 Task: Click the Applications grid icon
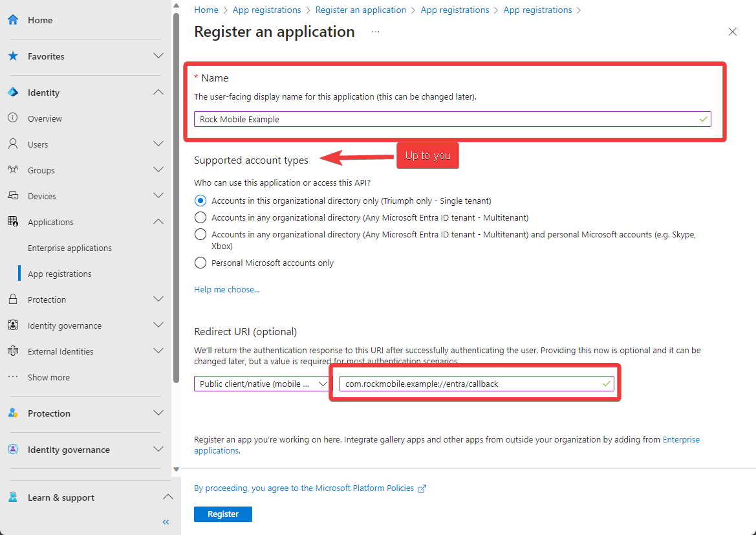(13, 221)
